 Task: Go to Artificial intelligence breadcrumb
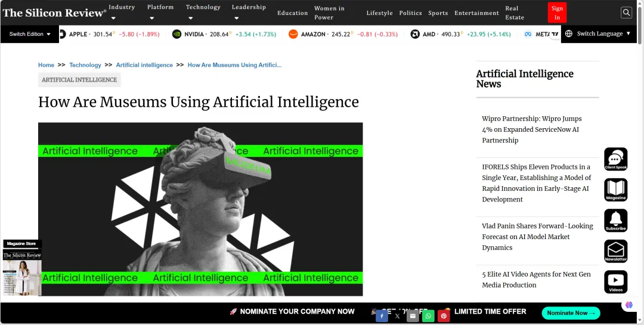tap(144, 65)
